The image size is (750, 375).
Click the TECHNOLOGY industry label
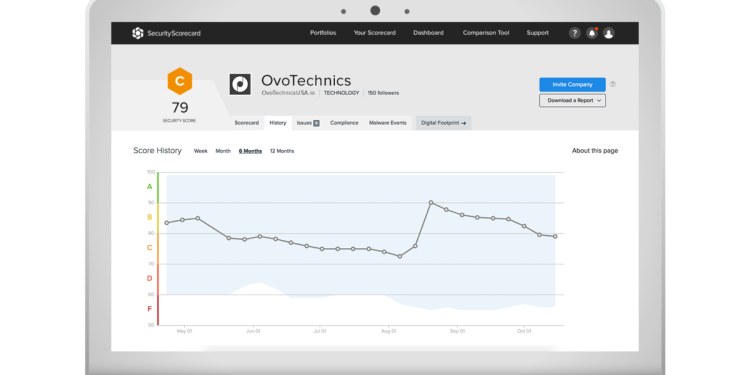(x=342, y=93)
